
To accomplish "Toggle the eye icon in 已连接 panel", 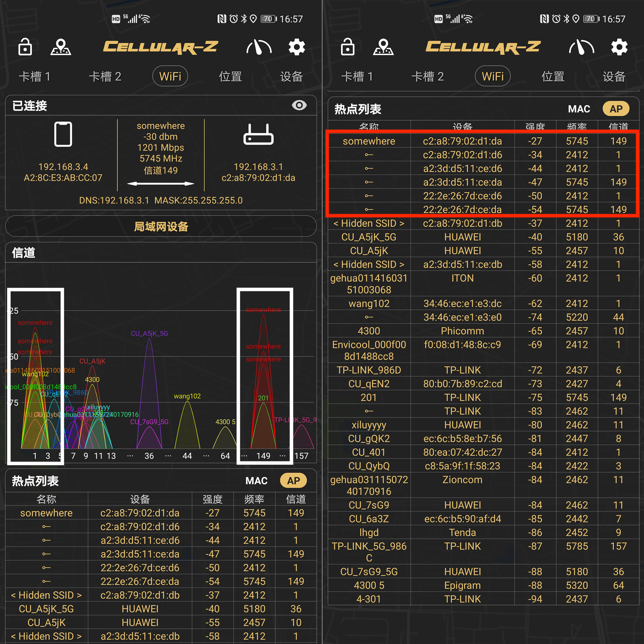I will 299,105.
